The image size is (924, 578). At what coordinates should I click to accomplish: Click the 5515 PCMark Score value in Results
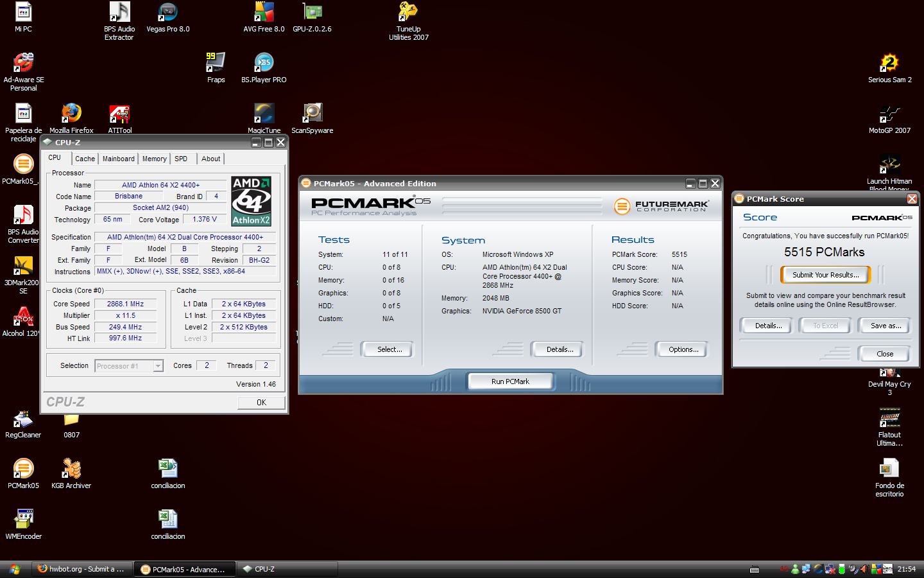679,254
